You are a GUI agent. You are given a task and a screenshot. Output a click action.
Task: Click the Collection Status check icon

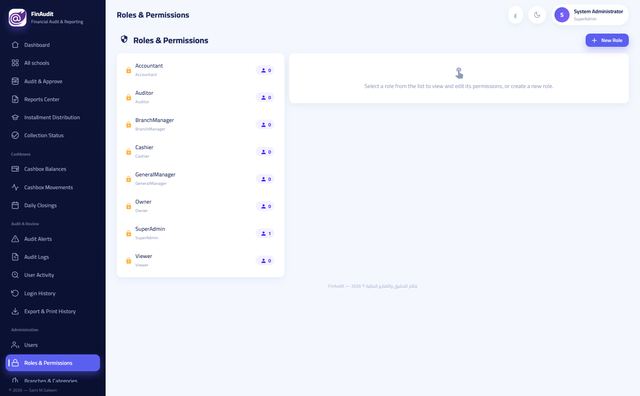(x=15, y=135)
